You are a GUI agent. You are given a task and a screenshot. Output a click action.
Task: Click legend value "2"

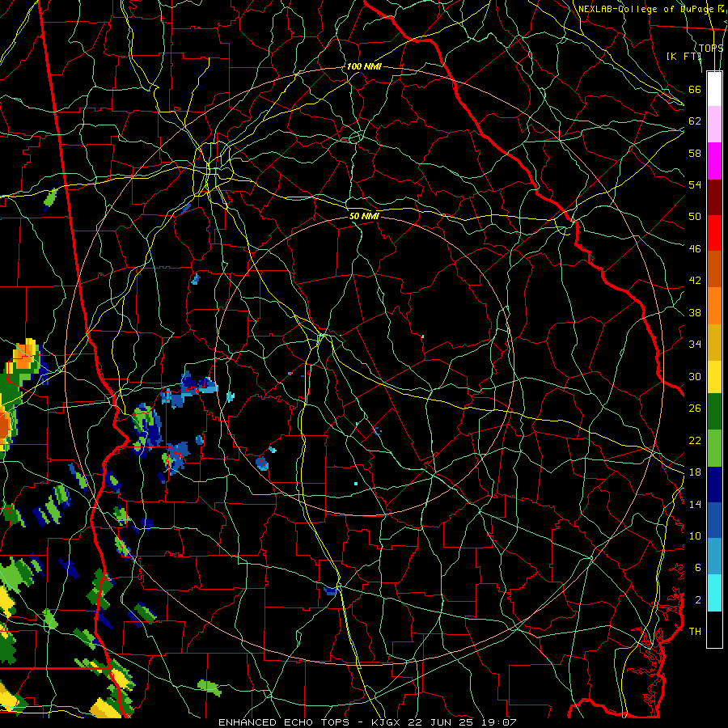tap(698, 600)
